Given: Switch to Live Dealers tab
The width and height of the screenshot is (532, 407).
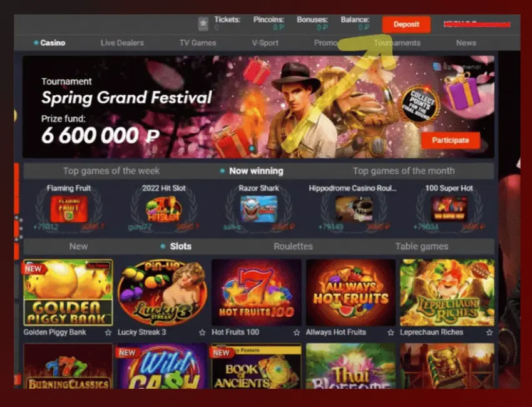Looking at the screenshot, I should 122,43.
